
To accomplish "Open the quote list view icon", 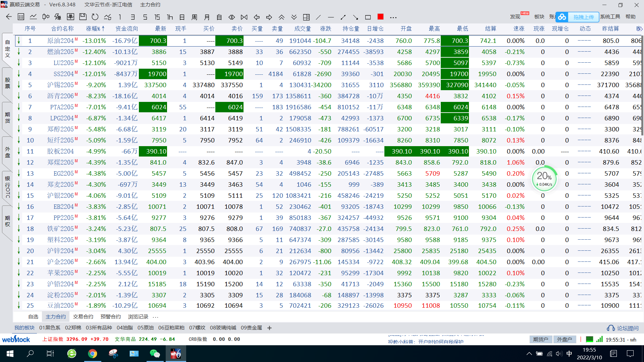I will 21,17.
